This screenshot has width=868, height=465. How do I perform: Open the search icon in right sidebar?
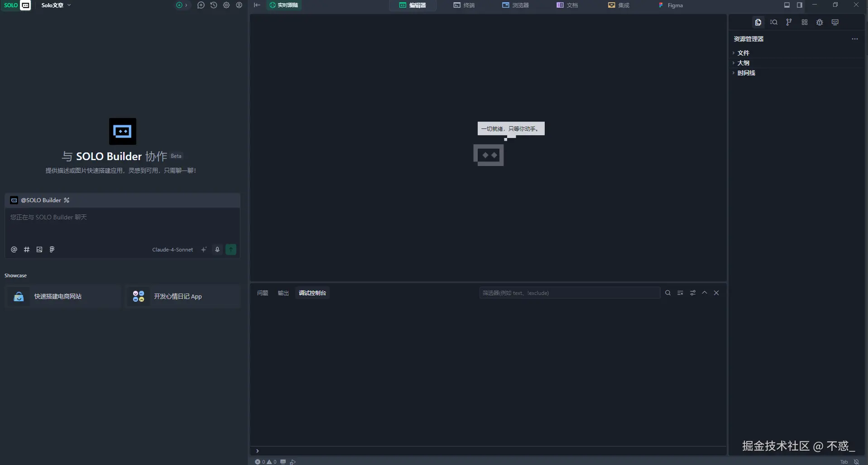click(x=774, y=22)
